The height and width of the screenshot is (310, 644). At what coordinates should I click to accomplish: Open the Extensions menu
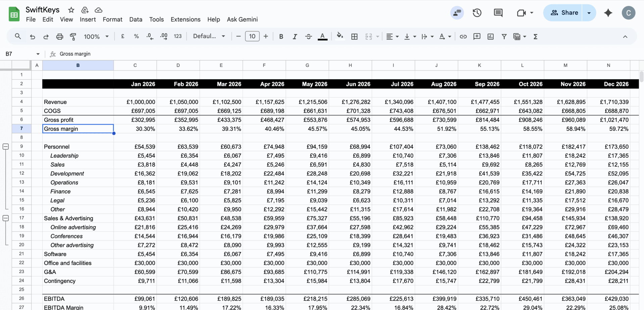click(x=185, y=19)
